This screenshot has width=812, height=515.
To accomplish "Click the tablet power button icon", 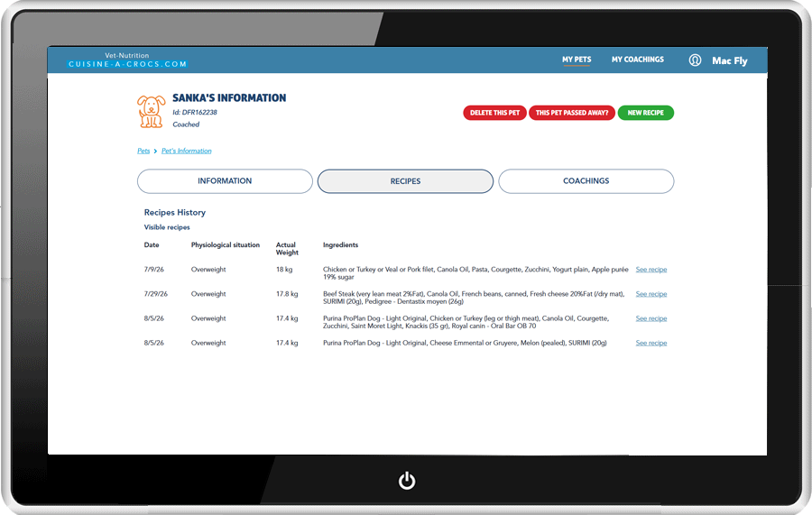I will (x=407, y=481).
